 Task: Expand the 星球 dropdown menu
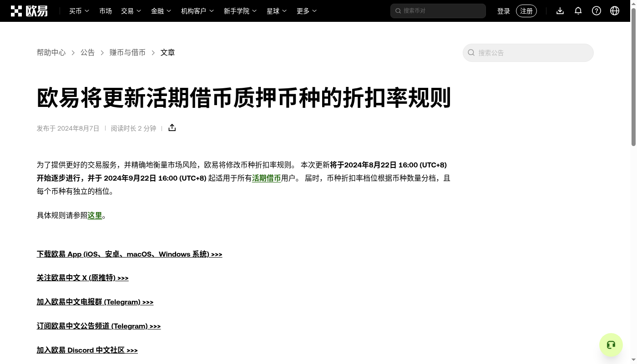pos(277,11)
